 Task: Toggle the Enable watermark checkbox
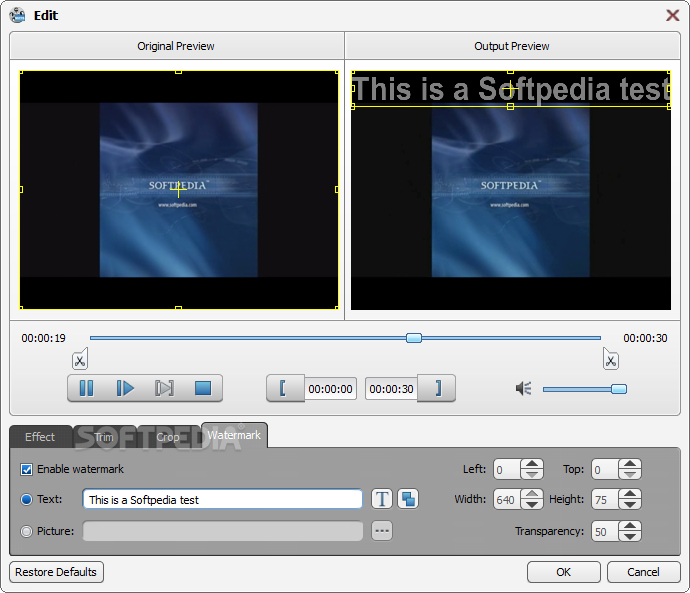[x=26, y=469]
